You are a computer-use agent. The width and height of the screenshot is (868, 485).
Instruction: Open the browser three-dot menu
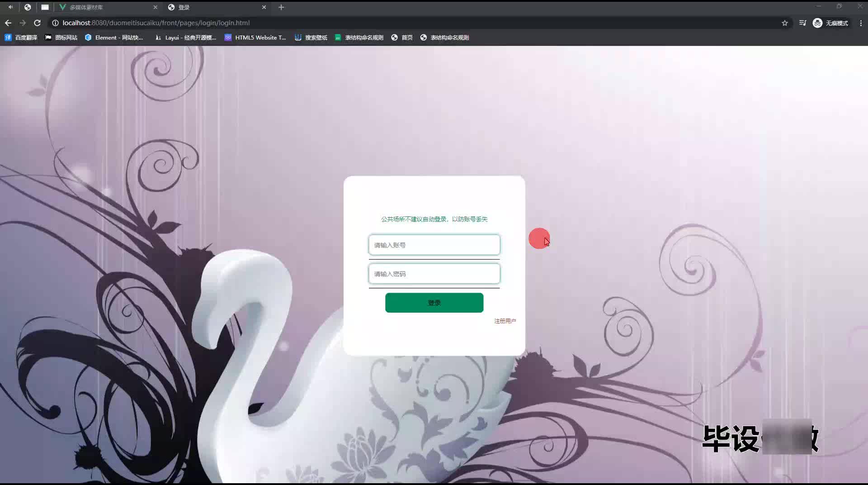point(861,23)
